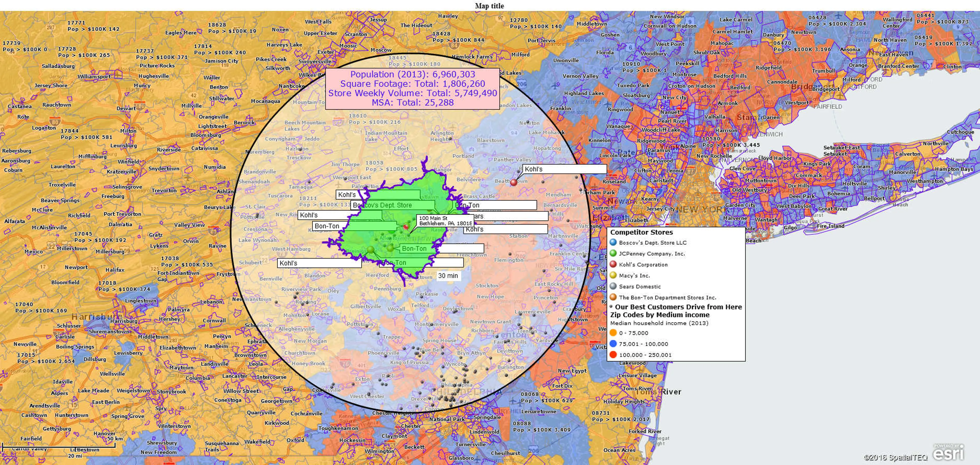Screen dimensions: 980x465
Task: Click the Competitor Stores legend heading
Action: point(641,232)
